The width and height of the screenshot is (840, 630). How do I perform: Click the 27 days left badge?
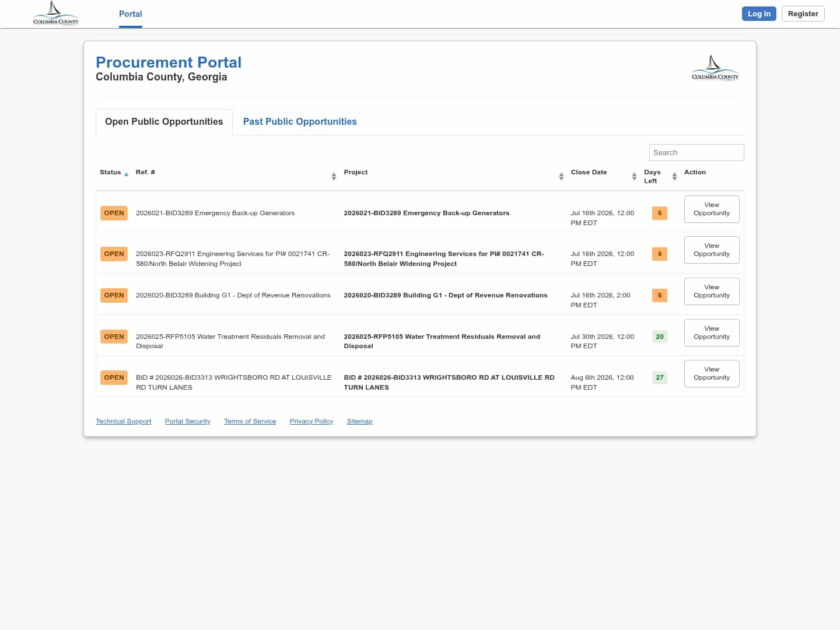point(660,377)
